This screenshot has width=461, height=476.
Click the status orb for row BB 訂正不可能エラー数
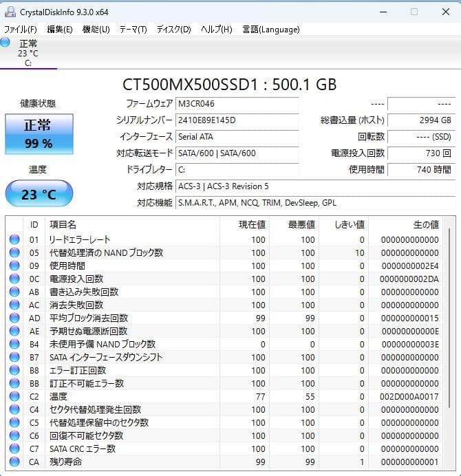click(x=14, y=383)
